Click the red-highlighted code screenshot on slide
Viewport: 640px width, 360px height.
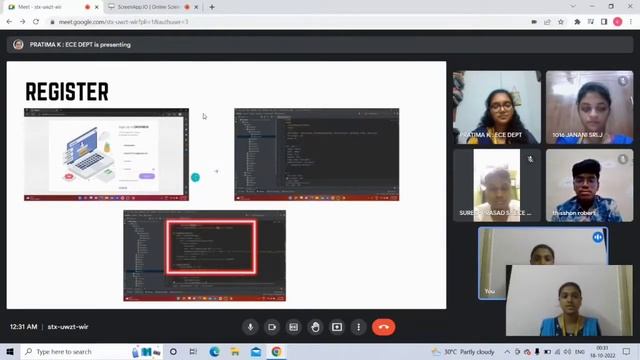(x=204, y=256)
